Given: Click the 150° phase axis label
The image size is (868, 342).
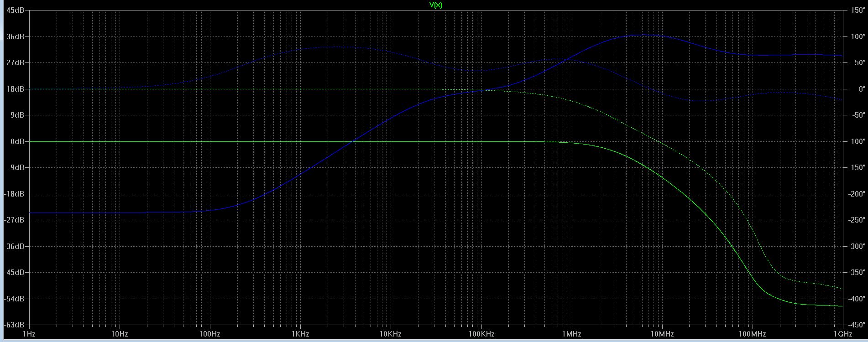Looking at the screenshot, I should tap(858, 10).
